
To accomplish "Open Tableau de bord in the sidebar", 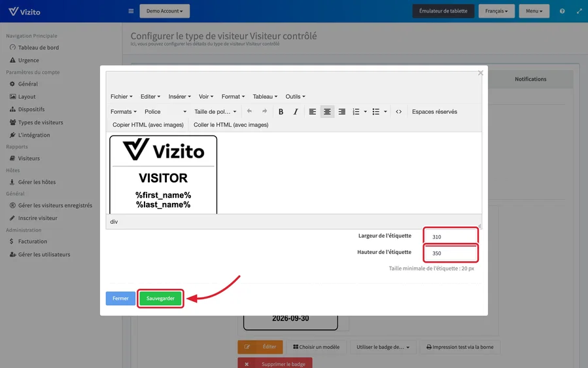I will pyautogui.click(x=34, y=48).
